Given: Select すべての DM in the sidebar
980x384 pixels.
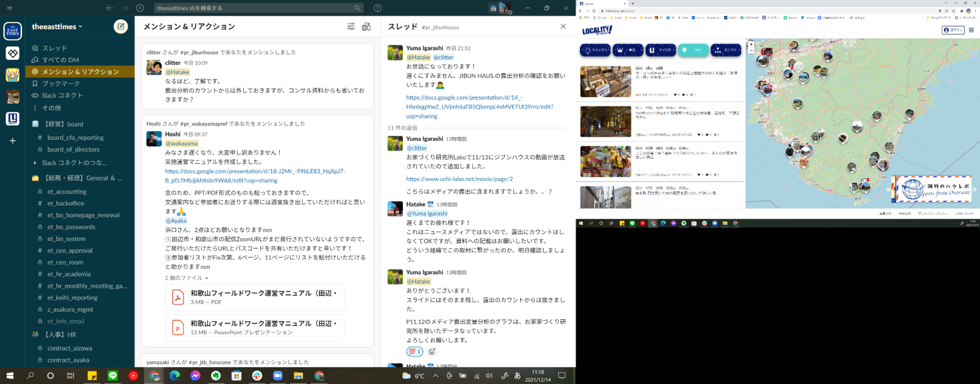Looking at the screenshot, I should pyautogui.click(x=60, y=60).
